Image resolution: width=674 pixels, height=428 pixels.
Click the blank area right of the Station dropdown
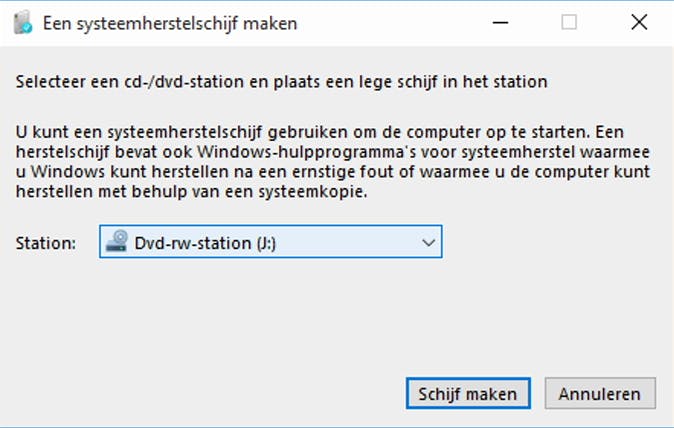point(550,242)
